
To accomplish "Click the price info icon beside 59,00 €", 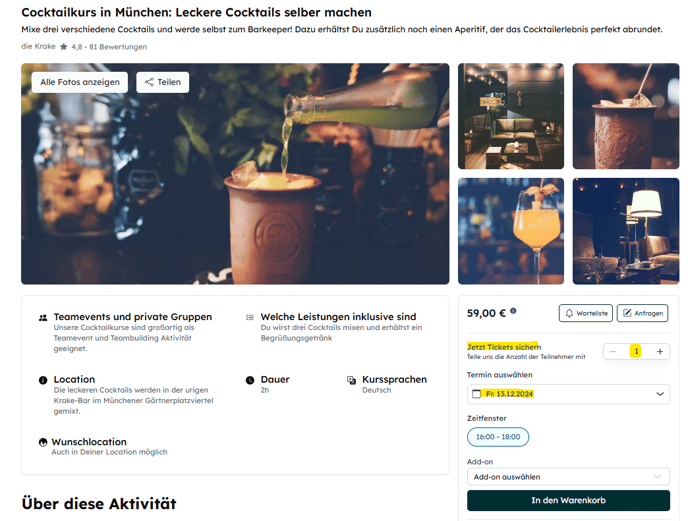I will pos(513,311).
